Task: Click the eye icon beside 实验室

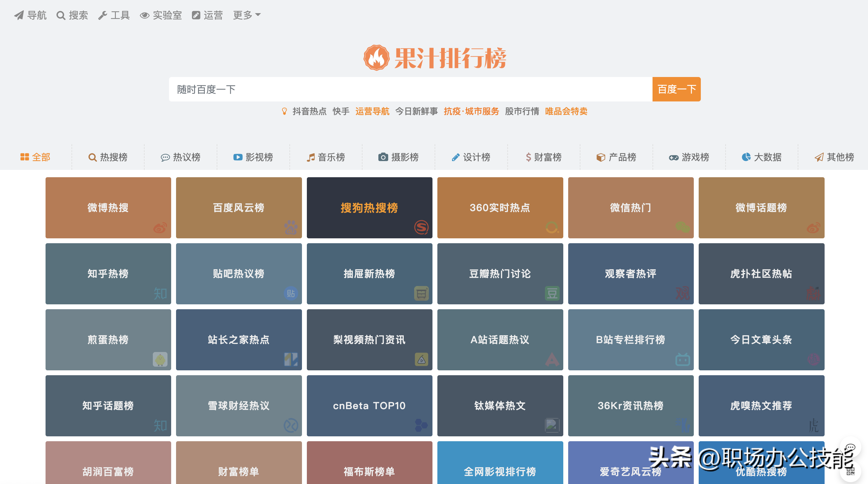Action: tap(145, 16)
